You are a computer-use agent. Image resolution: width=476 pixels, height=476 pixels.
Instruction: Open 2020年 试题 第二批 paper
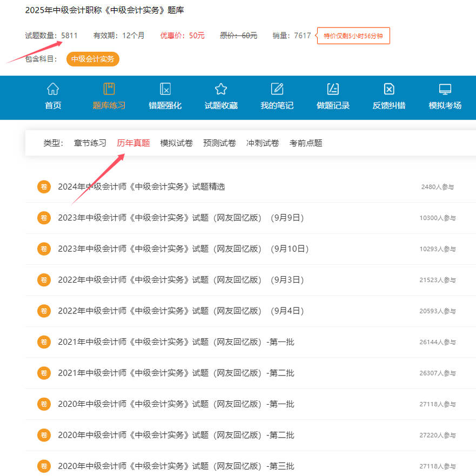[176, 435]
